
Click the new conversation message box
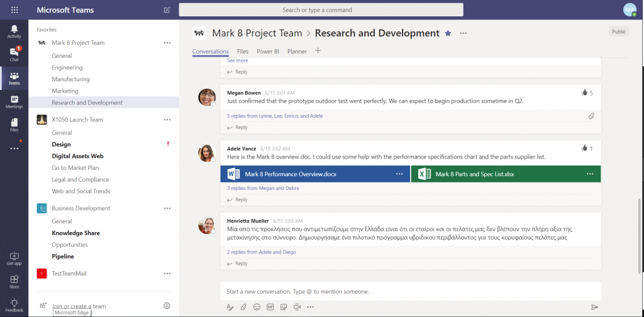(x=411, y=292)
